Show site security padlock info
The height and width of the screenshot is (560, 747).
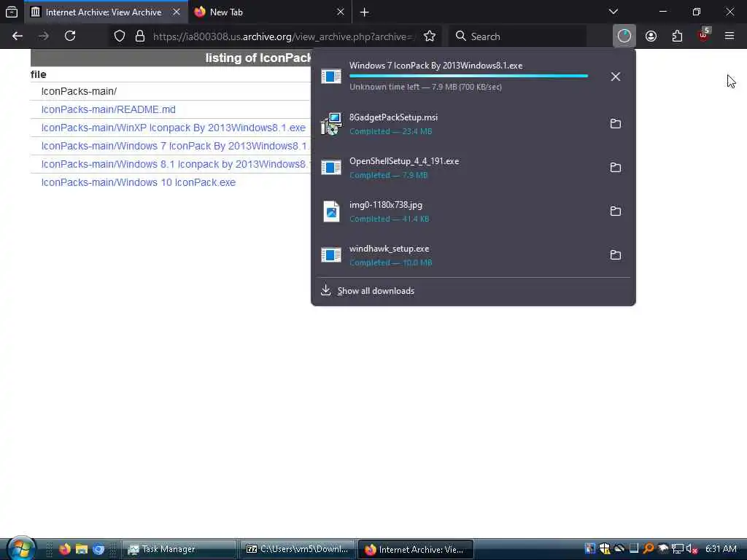point(140,36)
